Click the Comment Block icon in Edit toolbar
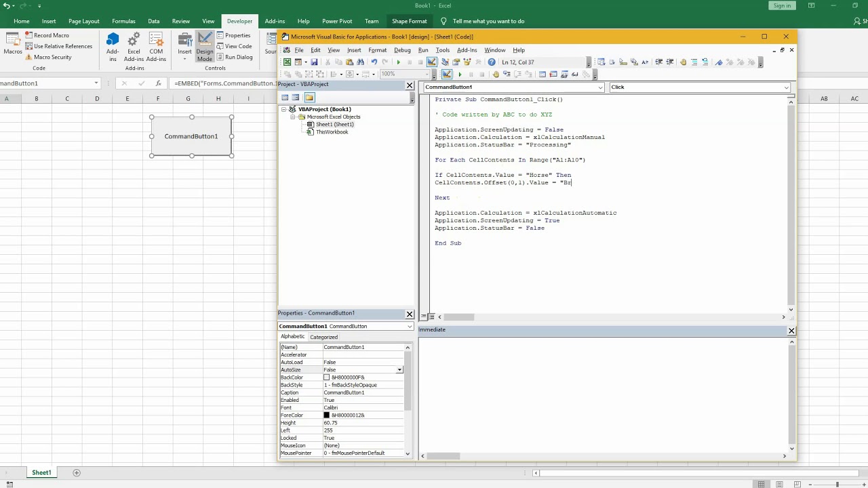This screenshot has height=488, width=868. point(694,62)
